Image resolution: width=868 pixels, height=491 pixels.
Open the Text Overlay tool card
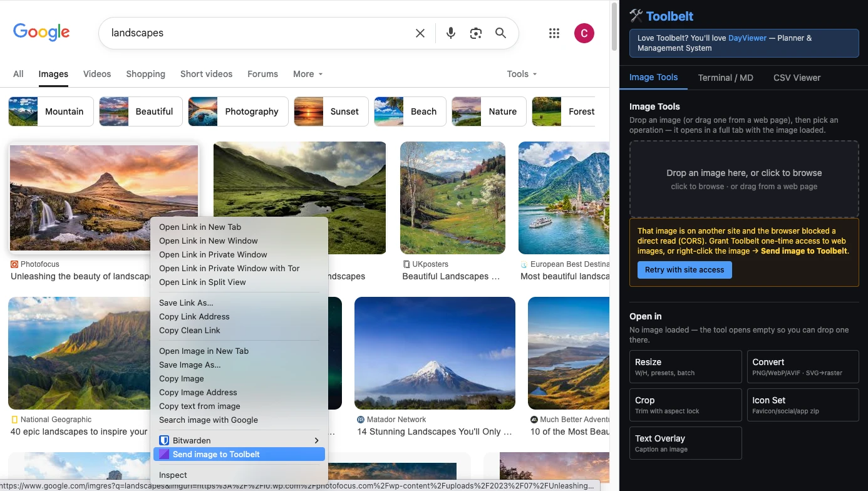tap(685, 443)
